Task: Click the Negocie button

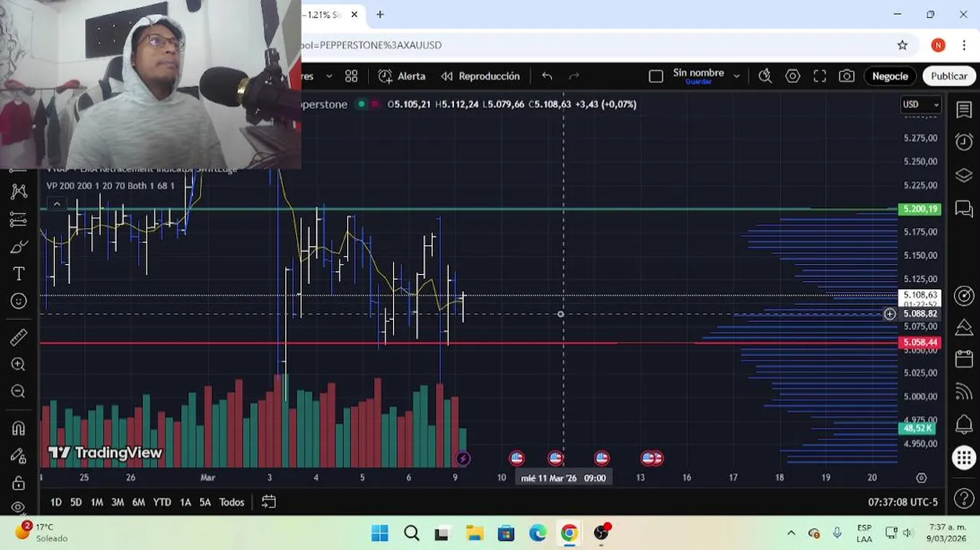Action: (x=890, y=76)
